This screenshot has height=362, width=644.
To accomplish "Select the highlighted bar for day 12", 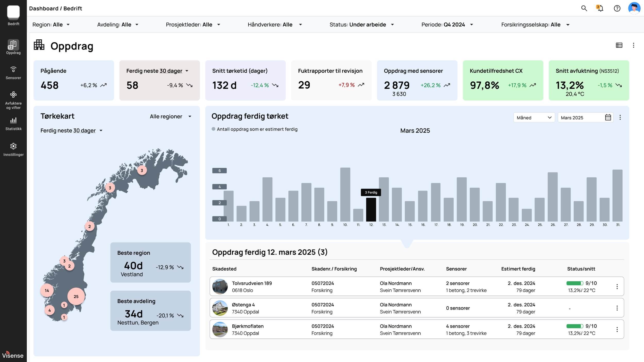I will [371, 210].
